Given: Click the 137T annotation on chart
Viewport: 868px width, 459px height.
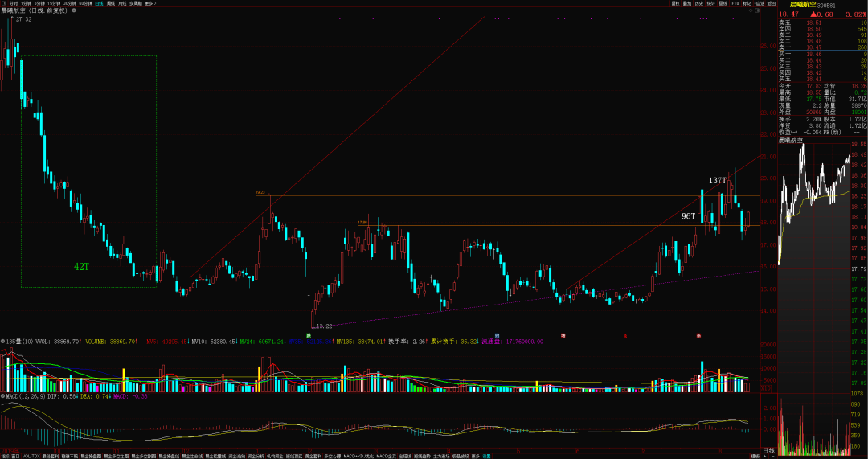Looking at the screenshot, I should coord(718,181).
